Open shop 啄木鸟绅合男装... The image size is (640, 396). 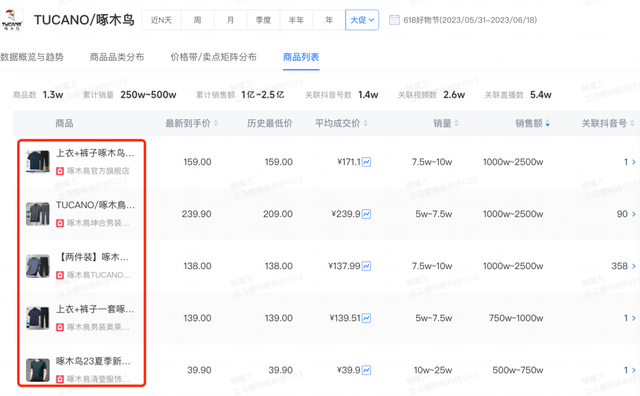pos(98,223)
